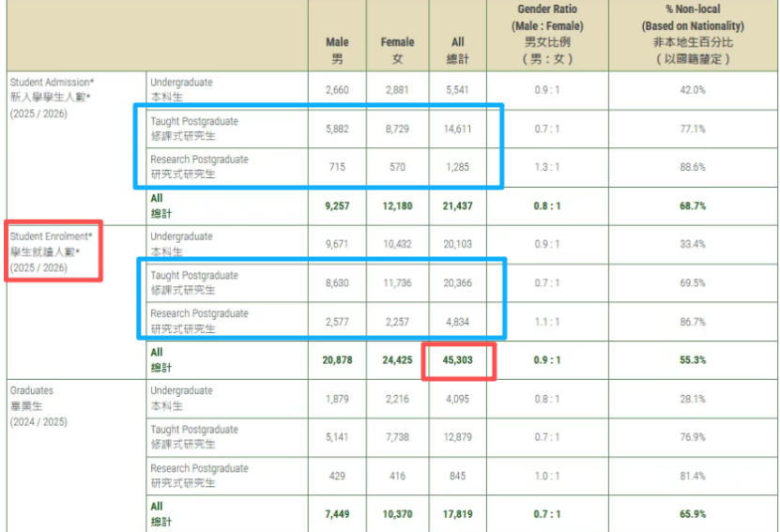The width and height of the screenshot is (780, 532).
Task: Click the Undergraduate enrolment total 20,103
Action: (x=457, y=244)
